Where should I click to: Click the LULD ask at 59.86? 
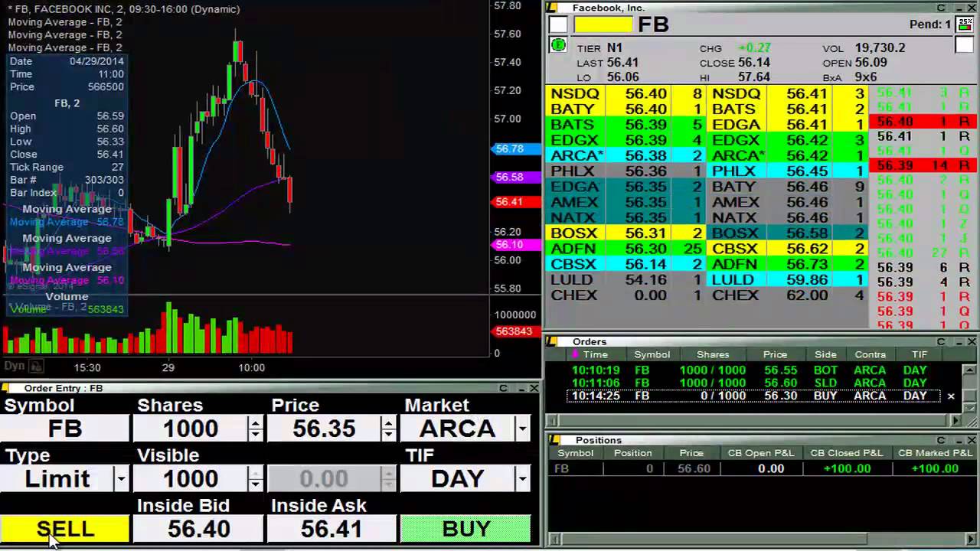(789, 279)
